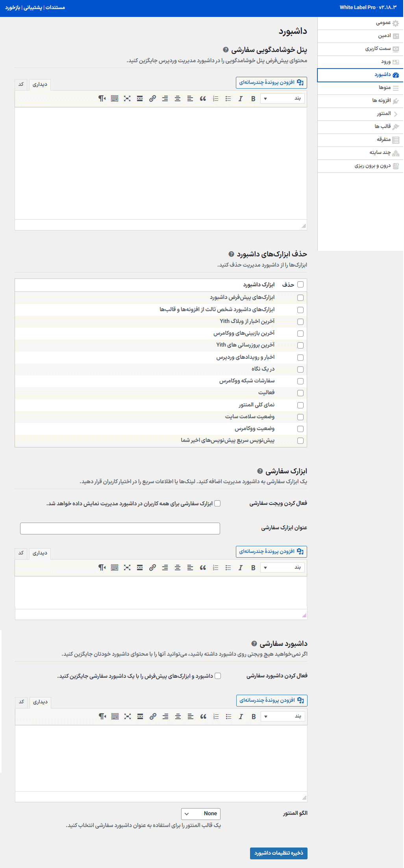This screenshot has height=868, width=404.
Task: Toggle bold in the welcome panel editor
Action: pos(253,99)
